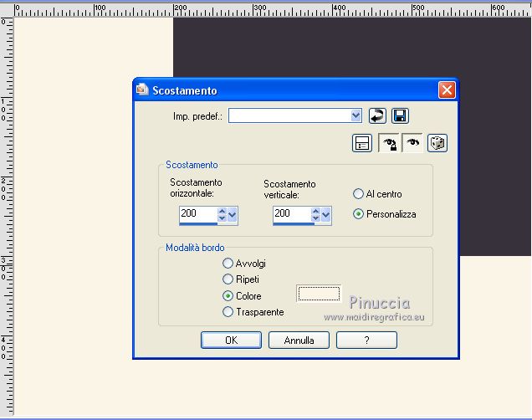Open help with the ? button

tap(366, 340)
